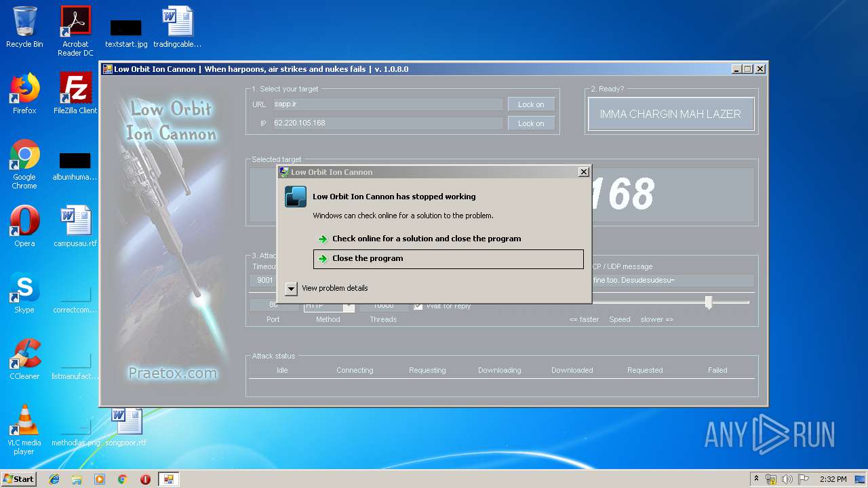Open Firefox desktop shortcut
The image size is (868, 488).
coord(24,94)
